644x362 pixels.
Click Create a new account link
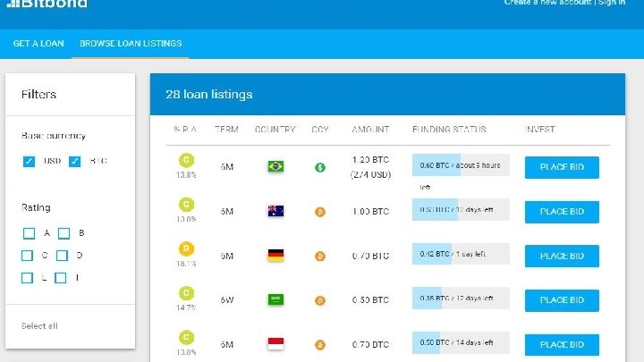click(548, 3)
